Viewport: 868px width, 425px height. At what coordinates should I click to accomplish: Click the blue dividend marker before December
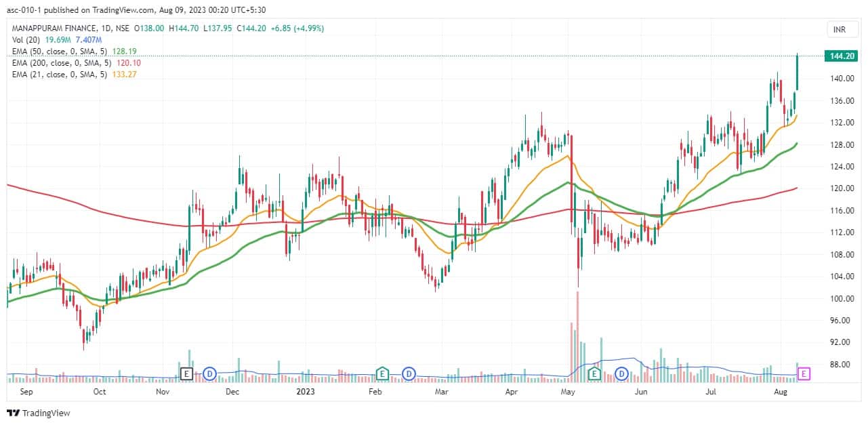209,373
